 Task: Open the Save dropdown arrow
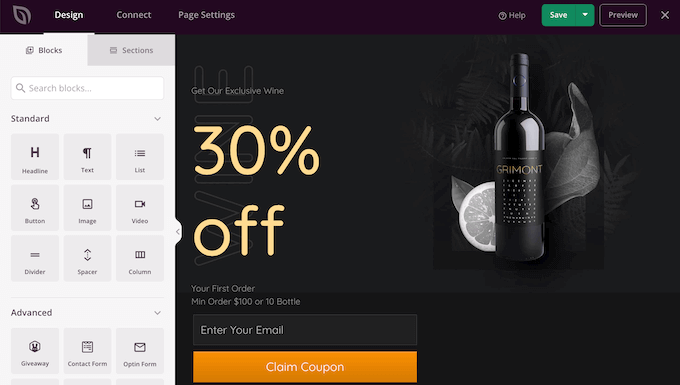coord(585,15)
